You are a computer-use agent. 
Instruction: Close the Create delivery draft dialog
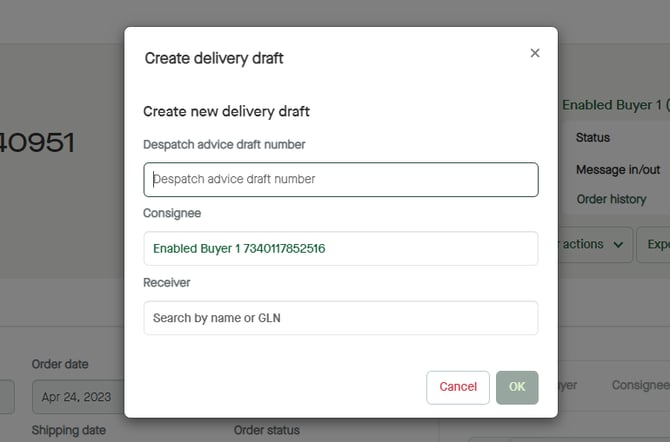pos(534,53)
